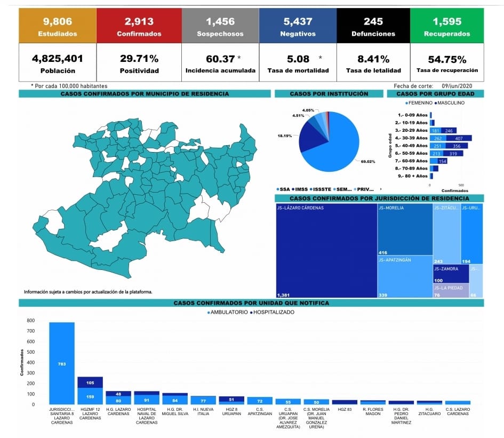Select the JS-LÁZARO CÁRDENAS treemap tile

pyautogui.click(x=326, y=251)
